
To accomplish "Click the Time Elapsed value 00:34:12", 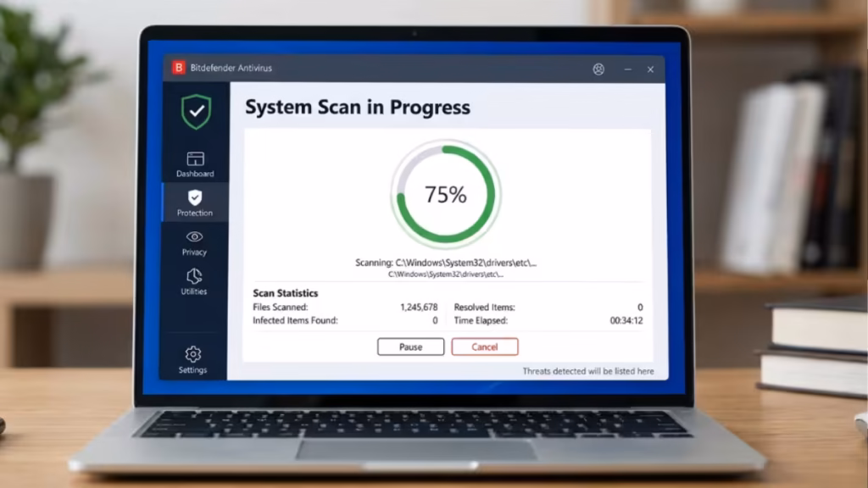I will pos(626,320).
